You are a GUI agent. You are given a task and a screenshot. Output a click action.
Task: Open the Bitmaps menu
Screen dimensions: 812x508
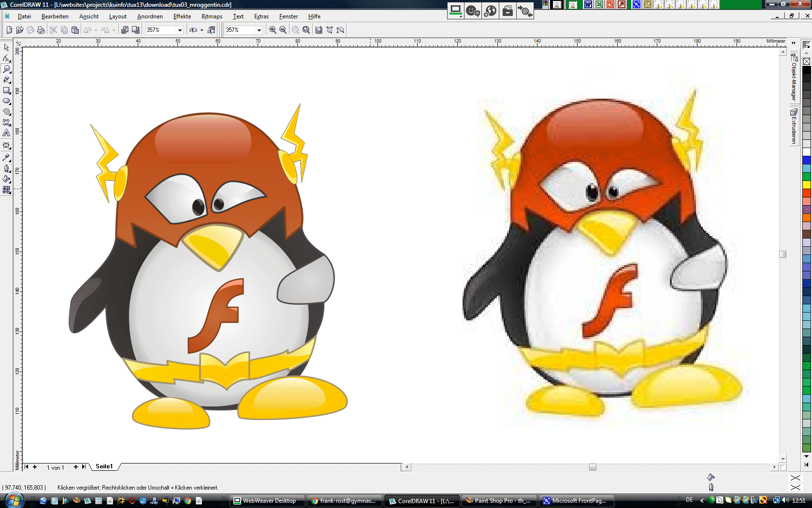coord(212,16)
